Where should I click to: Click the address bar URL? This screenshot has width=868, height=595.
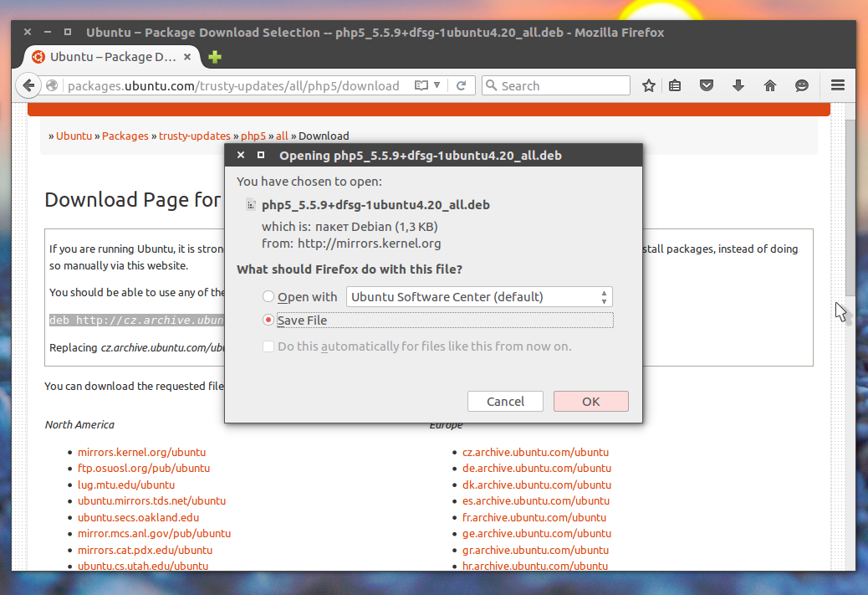coord(233,85)
